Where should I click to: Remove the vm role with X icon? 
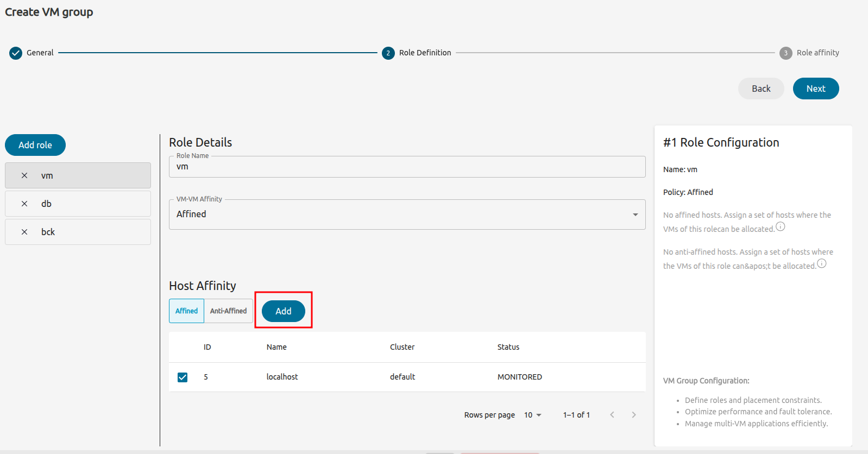tap(24, 175)
